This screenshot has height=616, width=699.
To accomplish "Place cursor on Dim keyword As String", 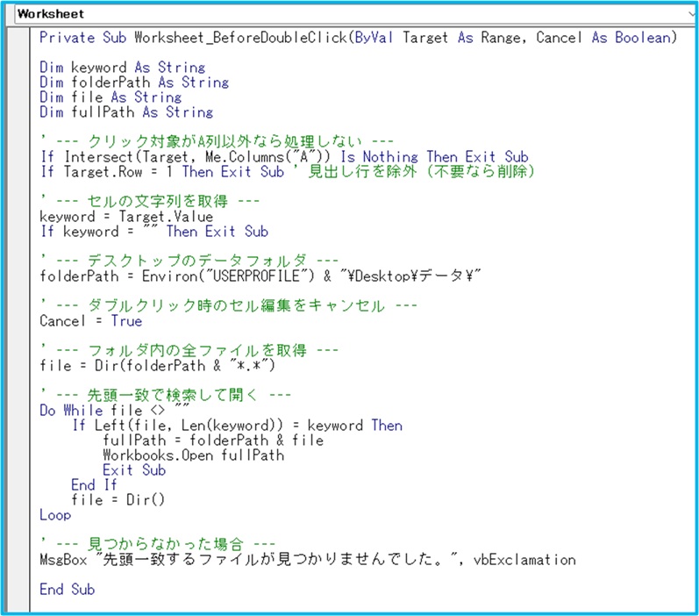I will point(122,68).
